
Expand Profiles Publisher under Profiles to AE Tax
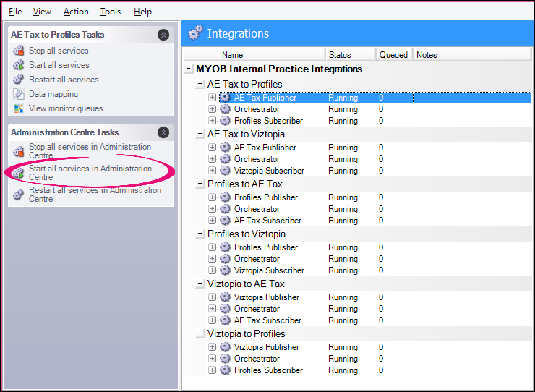pos(212,197)
